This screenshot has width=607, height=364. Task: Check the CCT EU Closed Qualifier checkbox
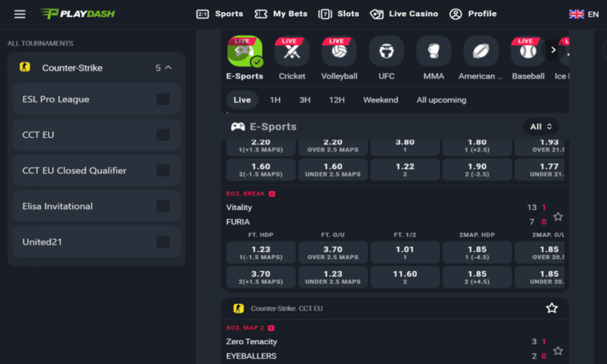pyautogui.click(x=163, y=171)
